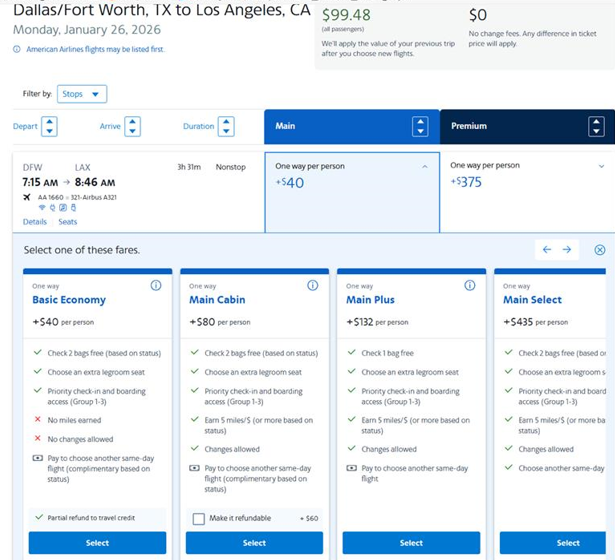Sort flights by departure time
Viewport: 615px width, 560px height.
50,127
